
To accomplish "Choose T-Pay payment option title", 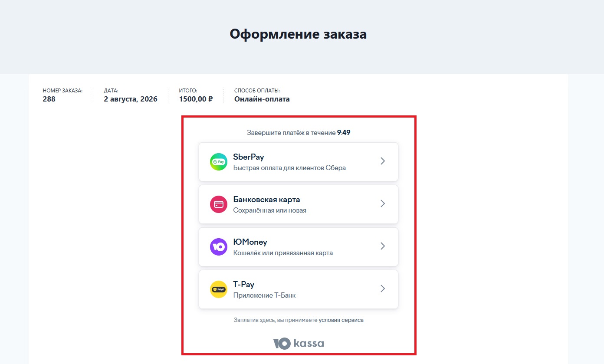I will click(x=244, y=285).
